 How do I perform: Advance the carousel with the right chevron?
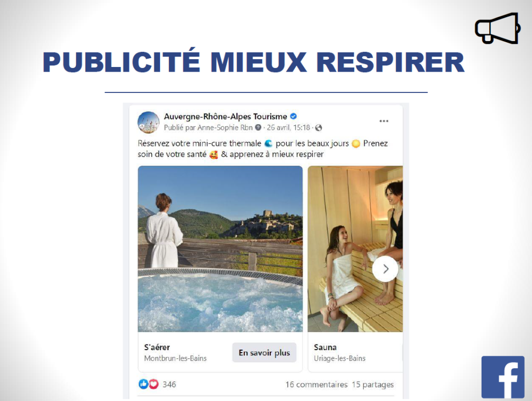[385, 269]
